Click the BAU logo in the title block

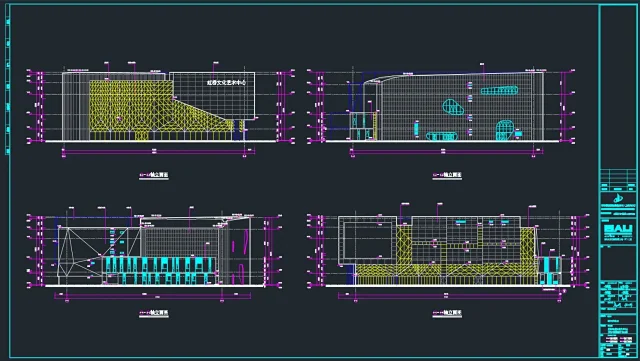[618, 230]
